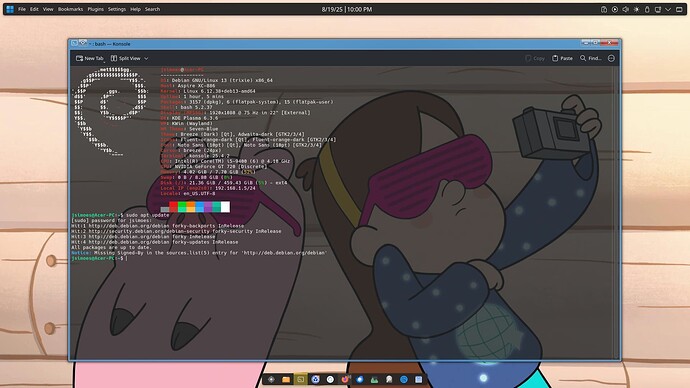Open the Plugins menu
This screenshot has width=690, height=388.
95,9
